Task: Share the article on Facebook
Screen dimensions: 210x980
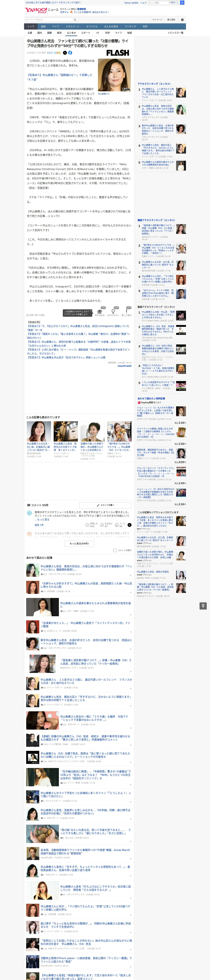Action: coord(70,53)
